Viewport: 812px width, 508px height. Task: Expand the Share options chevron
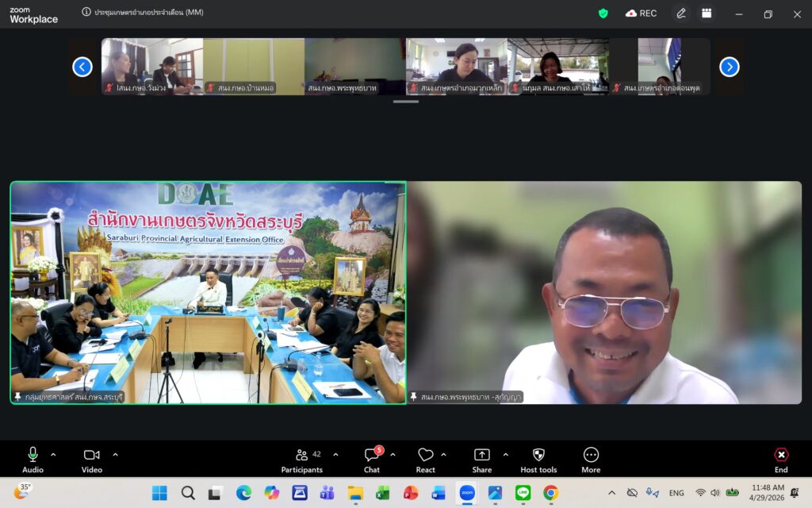[x=505, y=455]
